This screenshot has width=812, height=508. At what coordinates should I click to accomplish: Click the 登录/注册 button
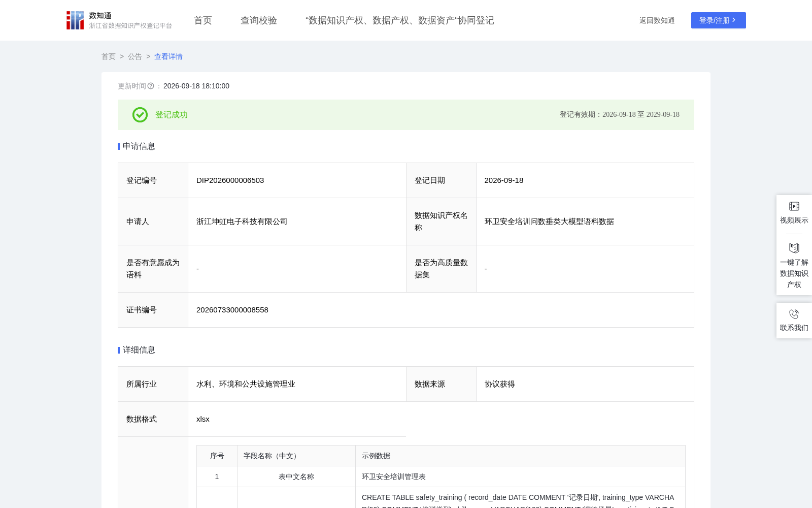[719, 20]
